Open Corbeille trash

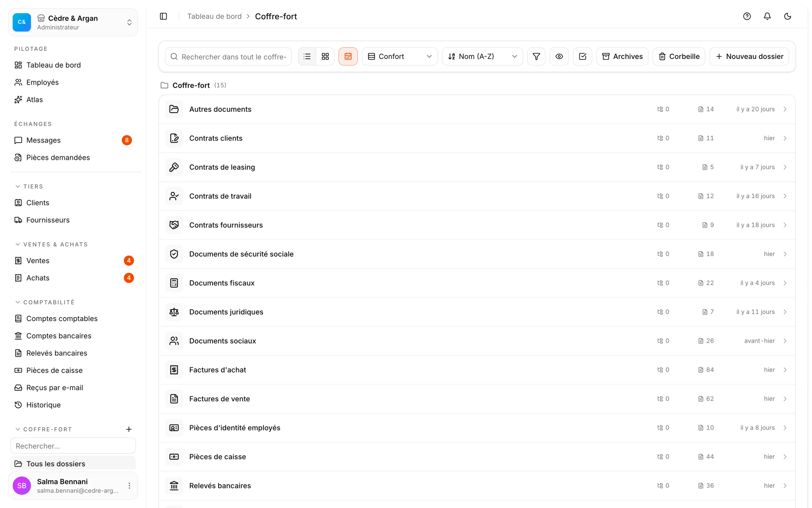click(x=678, y=56)
